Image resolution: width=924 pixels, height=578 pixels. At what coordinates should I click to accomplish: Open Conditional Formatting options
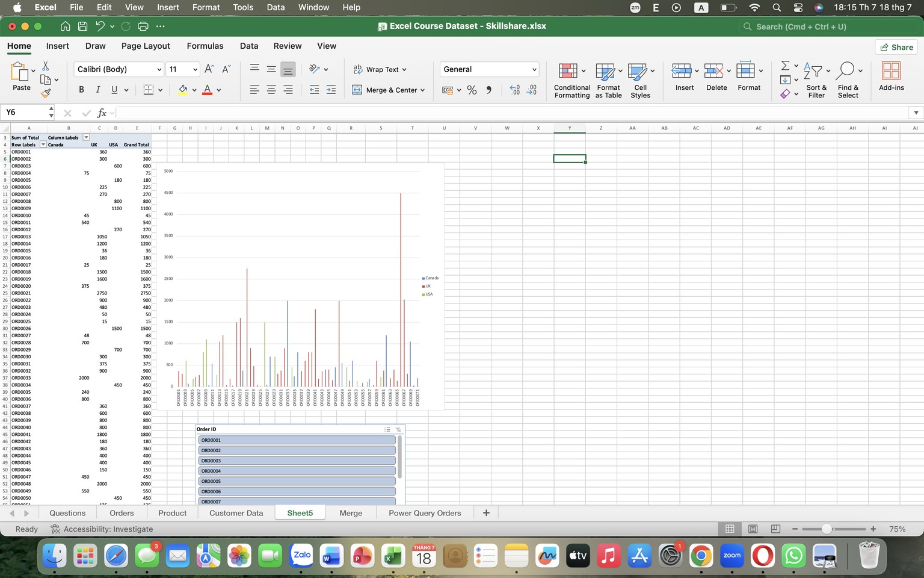point(571,80)
